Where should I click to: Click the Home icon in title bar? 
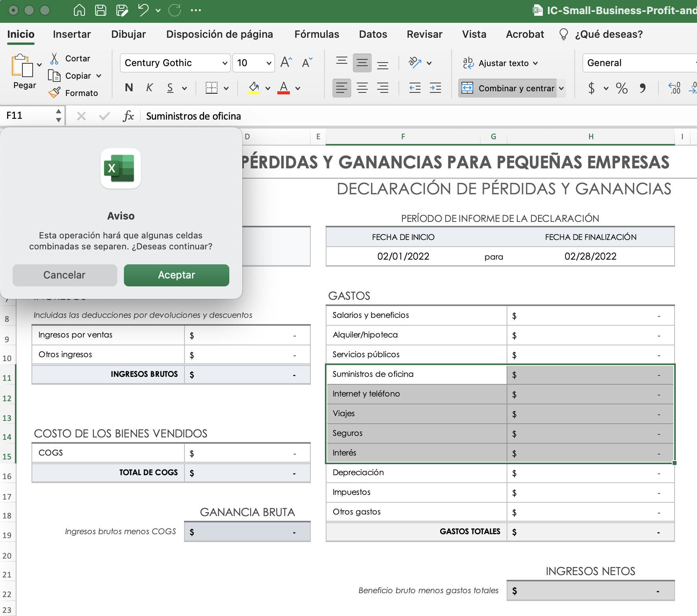[79, 10]
